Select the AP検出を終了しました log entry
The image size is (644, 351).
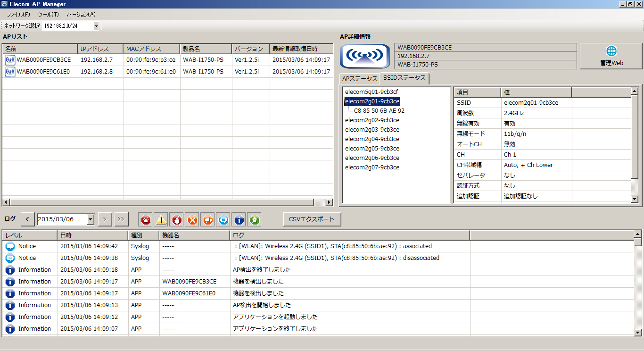coord(318,270)
